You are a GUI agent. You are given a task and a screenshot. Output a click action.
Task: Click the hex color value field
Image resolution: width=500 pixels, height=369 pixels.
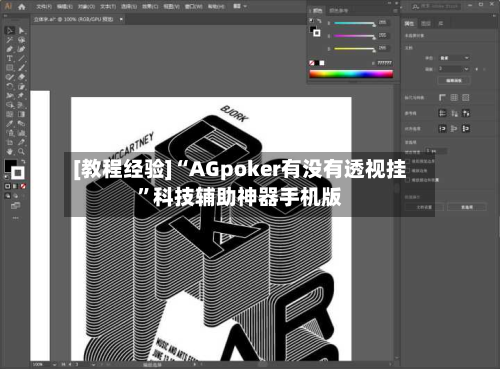pyautogui.click(x=384, y=63)
